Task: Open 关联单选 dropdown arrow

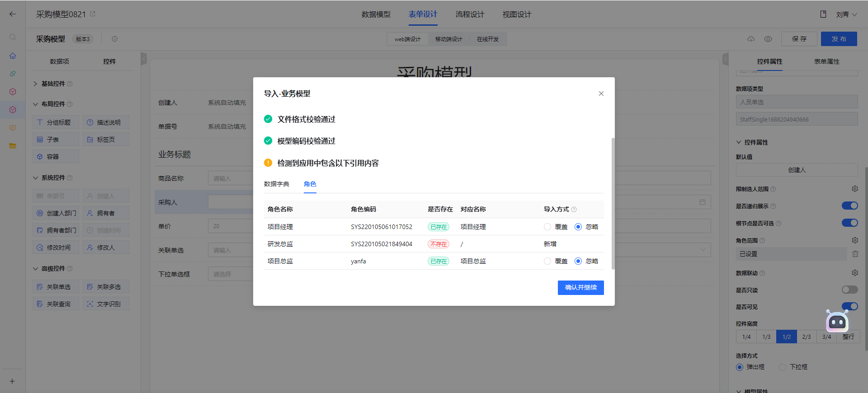Action: coord(703,250)
